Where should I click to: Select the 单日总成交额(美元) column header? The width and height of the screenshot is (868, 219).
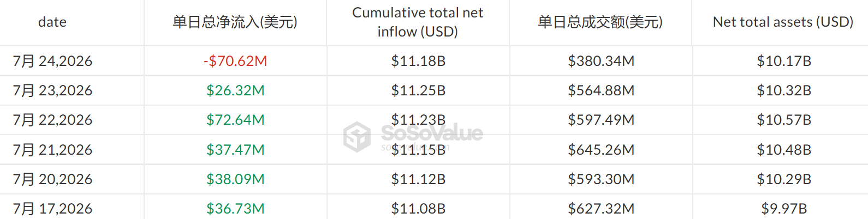601,22
